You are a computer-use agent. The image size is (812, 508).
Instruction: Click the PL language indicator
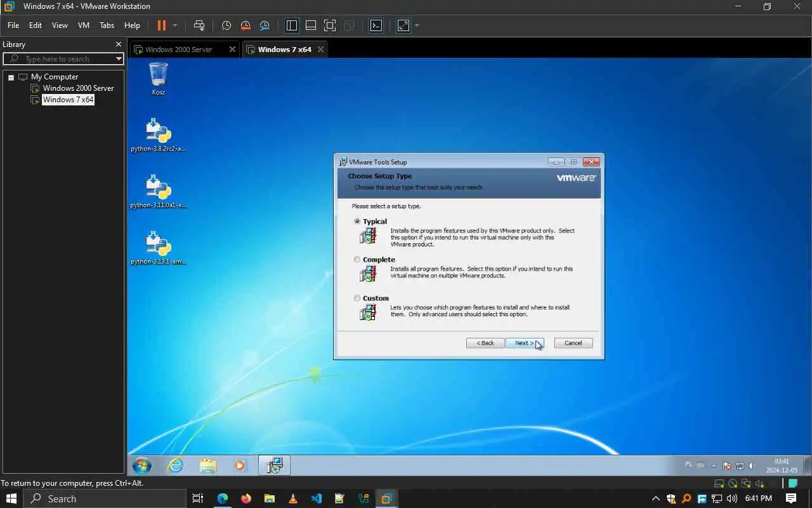[x=688, y=465]
